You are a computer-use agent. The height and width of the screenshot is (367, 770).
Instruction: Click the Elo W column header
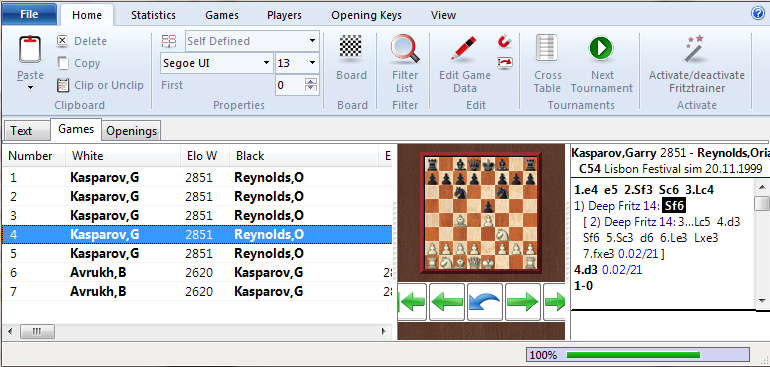point(202,156)
